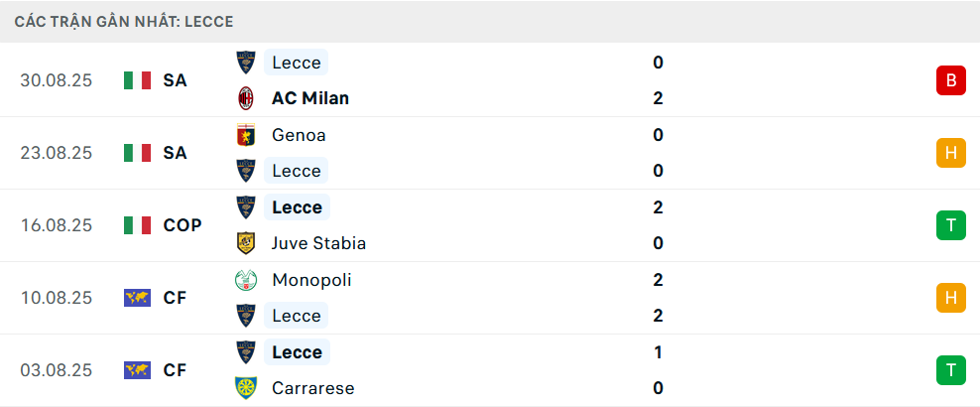Click the 'Các trận gần nhất: Lecce' header
The width and height of the screenshot is (980, 407).
coord(124,21)
